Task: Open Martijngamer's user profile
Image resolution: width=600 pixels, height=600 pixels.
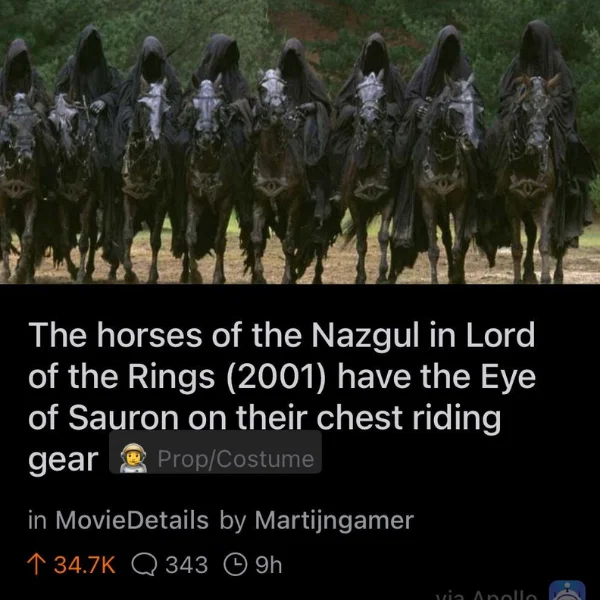Action: (x=334, y=521)
